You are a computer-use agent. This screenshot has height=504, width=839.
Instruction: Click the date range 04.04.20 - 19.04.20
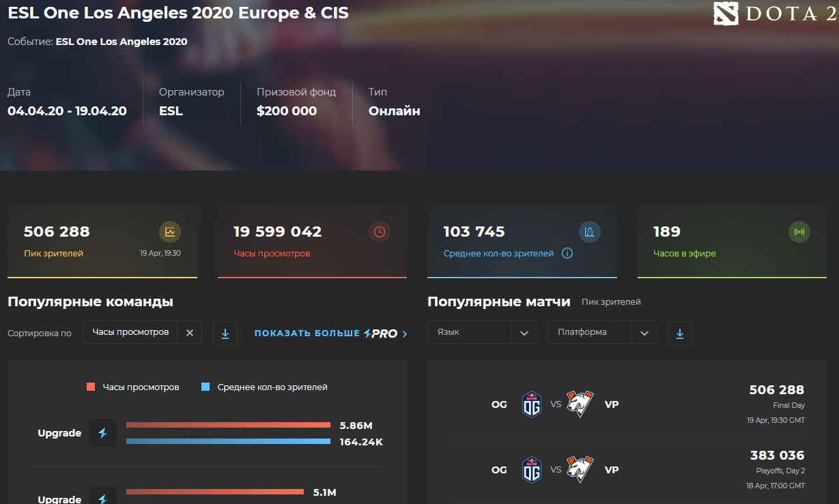pos(67,111)
